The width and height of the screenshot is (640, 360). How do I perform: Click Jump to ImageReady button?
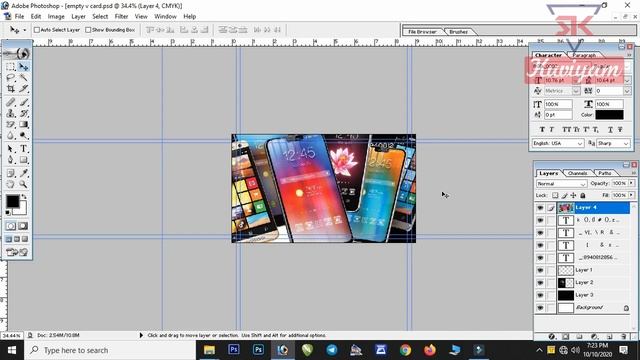pyautogui.click(x=16, y=253)
